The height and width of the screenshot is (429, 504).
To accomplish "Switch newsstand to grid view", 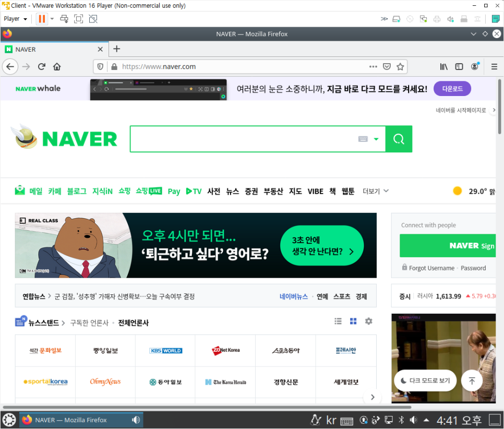I will click(x=353, y=321).
